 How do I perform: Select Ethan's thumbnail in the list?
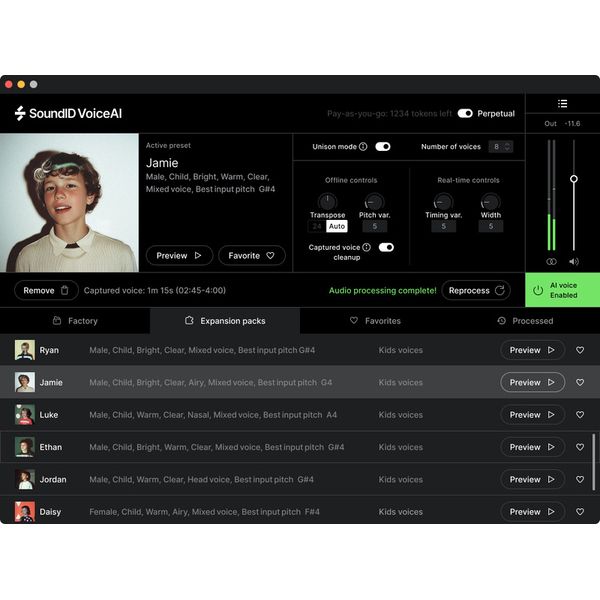[x=25, y=447]
